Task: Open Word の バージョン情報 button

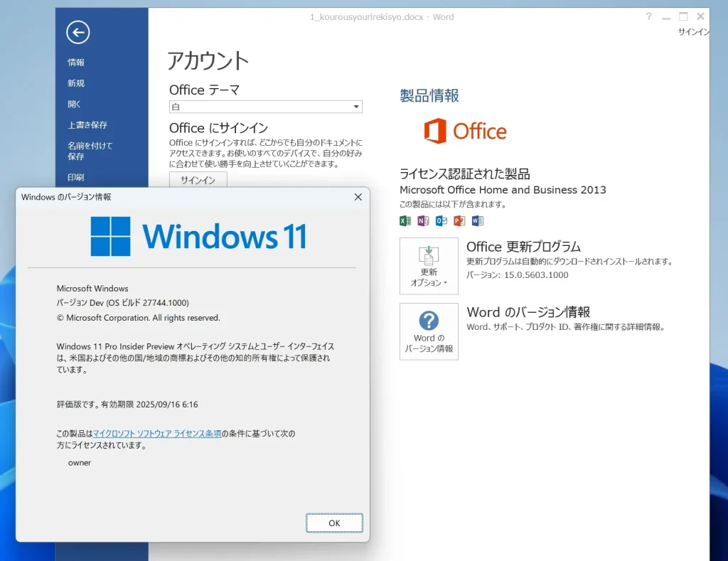Action: pyautogui.click(x=429, y=331)
